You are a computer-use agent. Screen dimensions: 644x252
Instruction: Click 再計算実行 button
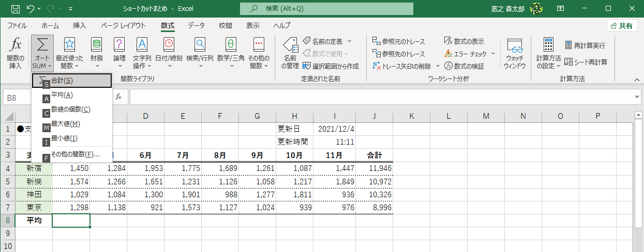pyautogui.click(x=585, y=45)
